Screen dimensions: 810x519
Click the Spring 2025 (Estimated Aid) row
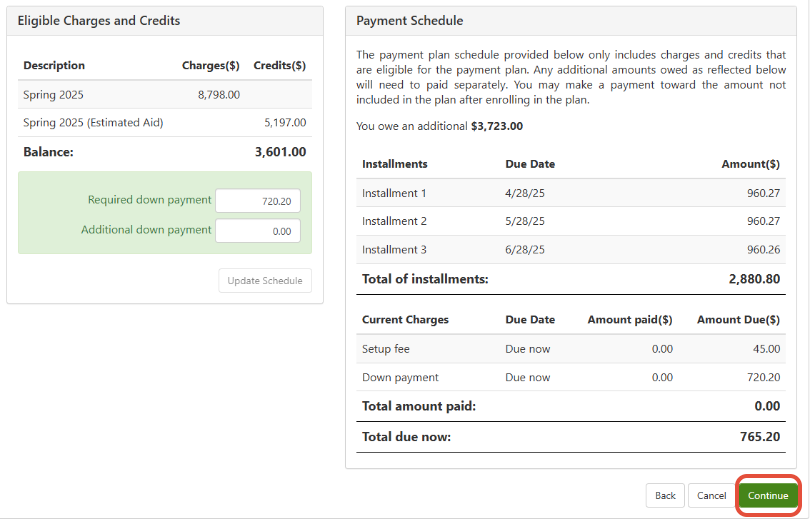tap(165, 122)
